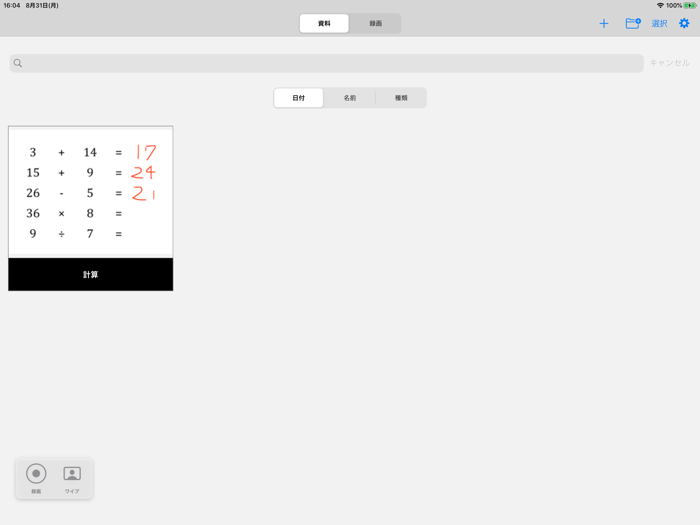Check the Wi-Fi status icon
700x525 pixels.
pyautogui.click(x=660, y=5)
